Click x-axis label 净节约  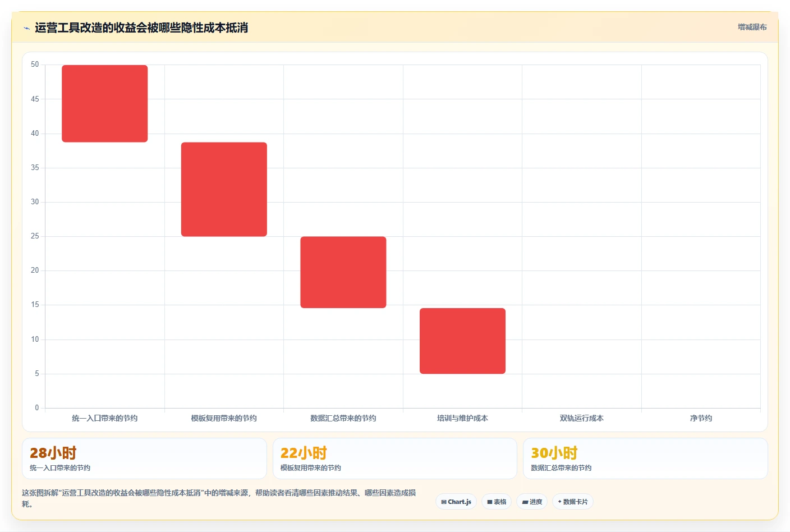coord(701,418)
